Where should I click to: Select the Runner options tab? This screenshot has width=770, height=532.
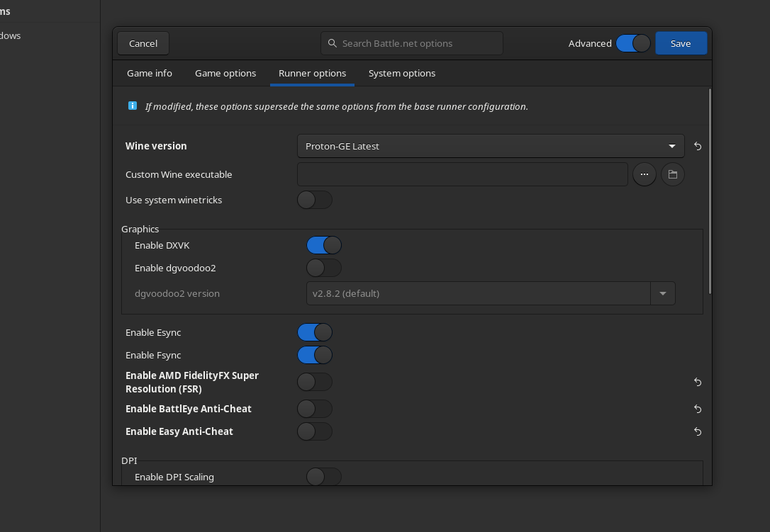[x=312, y=73]
